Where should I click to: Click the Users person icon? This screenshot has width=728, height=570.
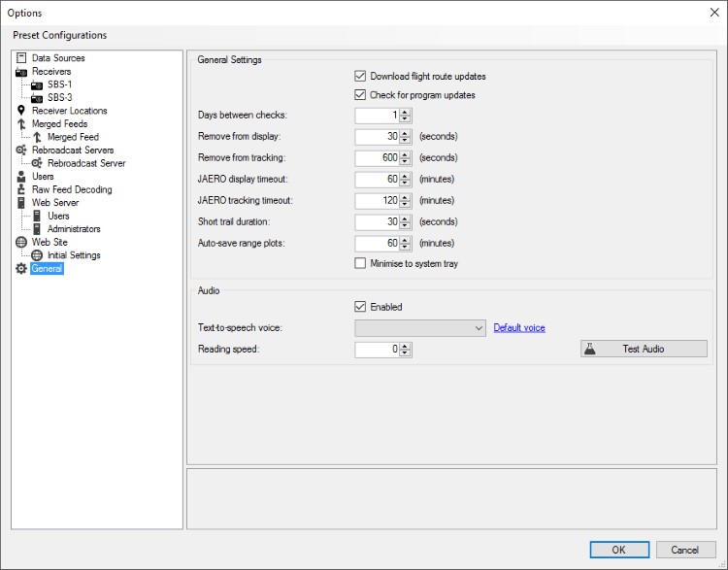pyautogui.click(x=21, y=177)
